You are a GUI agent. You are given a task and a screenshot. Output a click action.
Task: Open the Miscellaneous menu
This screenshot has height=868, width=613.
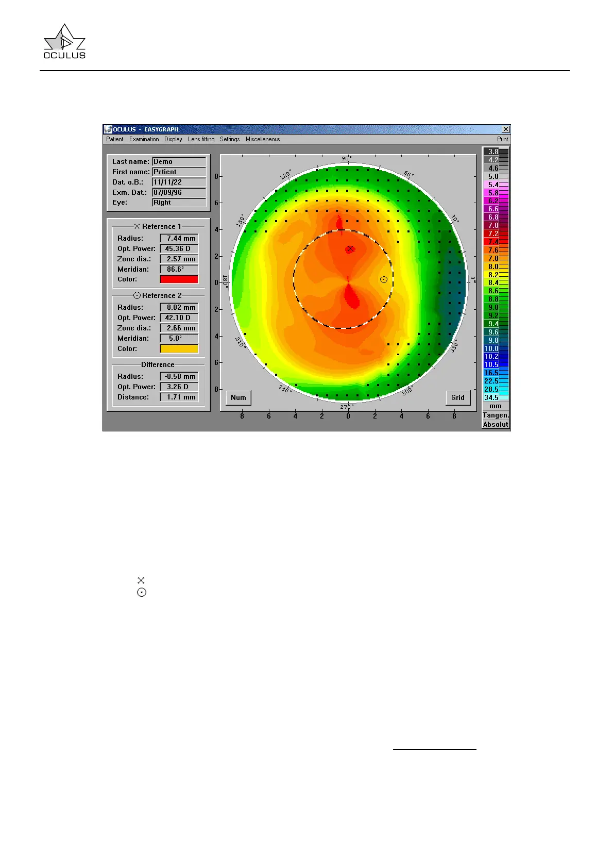coord(263,139)
